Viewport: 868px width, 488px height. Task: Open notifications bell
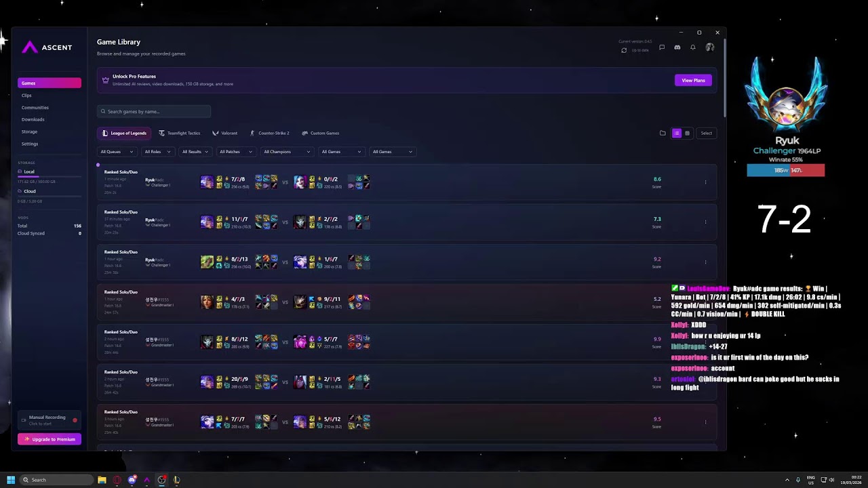coord(692,47)
